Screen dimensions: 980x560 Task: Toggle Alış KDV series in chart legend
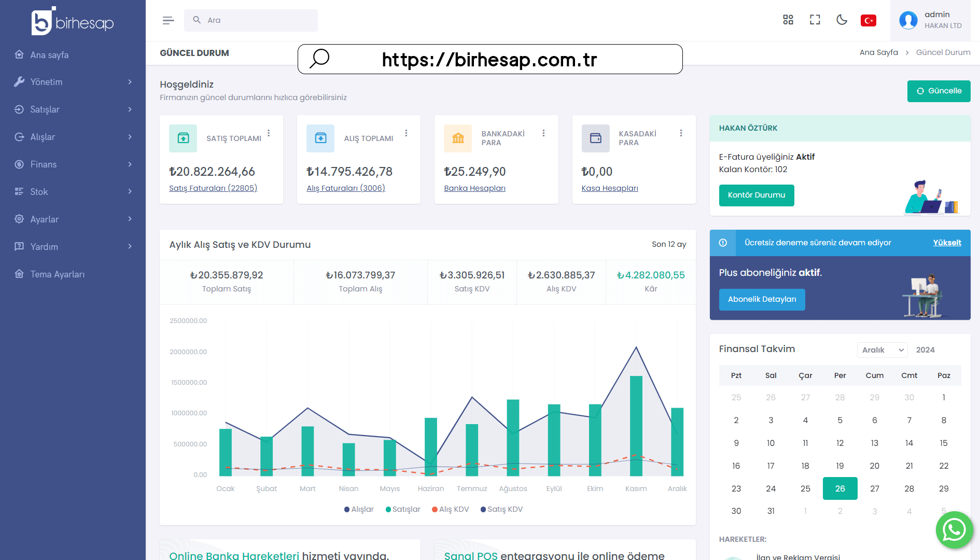point(451,509)
